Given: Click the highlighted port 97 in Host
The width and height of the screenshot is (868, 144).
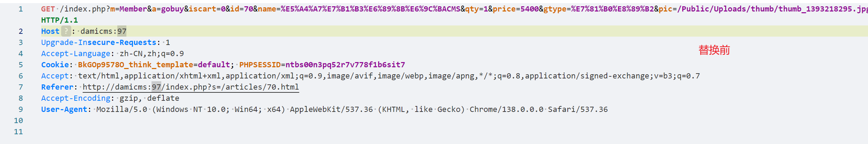Looking at the screenshot, I should (122, 31).
